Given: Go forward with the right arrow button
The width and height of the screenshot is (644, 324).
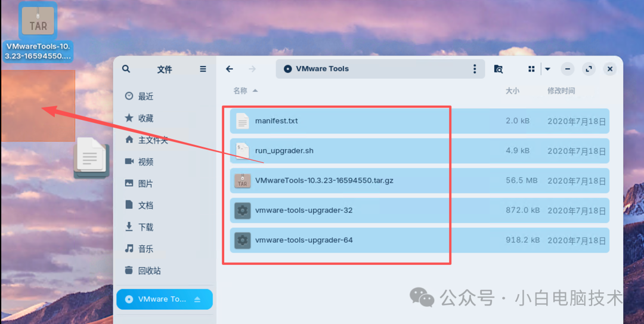Looking at the screenshot, I should (252, 69).
